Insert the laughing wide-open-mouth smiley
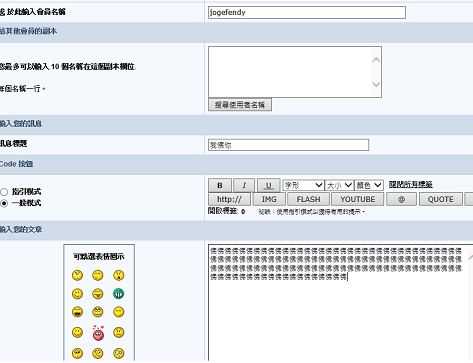Image resolution: width=473 pixels, height=363 pixels. point(77,312)
